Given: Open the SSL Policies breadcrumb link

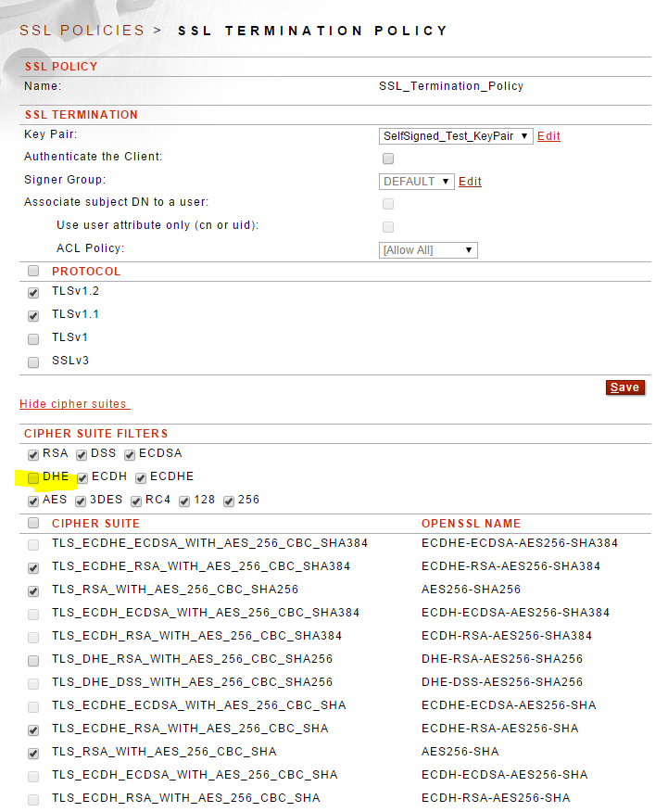Looking at the screenshot, I should (82, 31).
